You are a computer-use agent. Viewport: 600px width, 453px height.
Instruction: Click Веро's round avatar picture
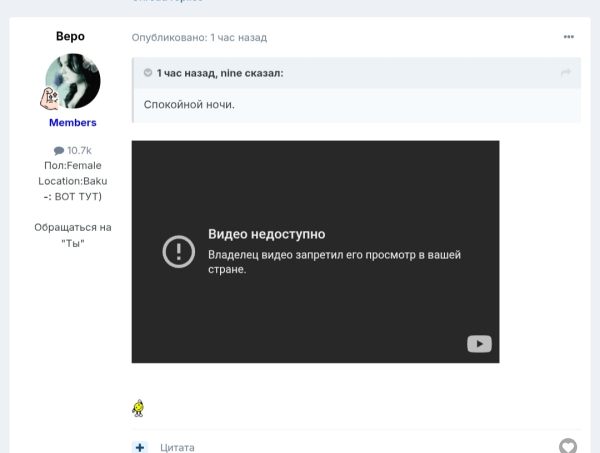(73, 81)
